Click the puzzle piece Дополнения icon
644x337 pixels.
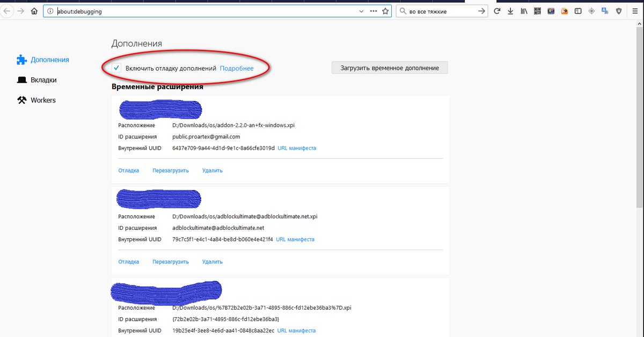(21, 60)
